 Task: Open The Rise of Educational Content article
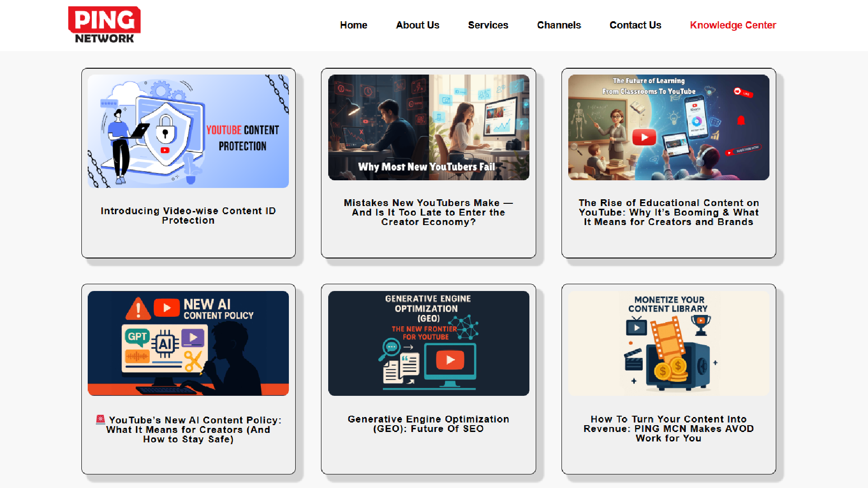669,212
